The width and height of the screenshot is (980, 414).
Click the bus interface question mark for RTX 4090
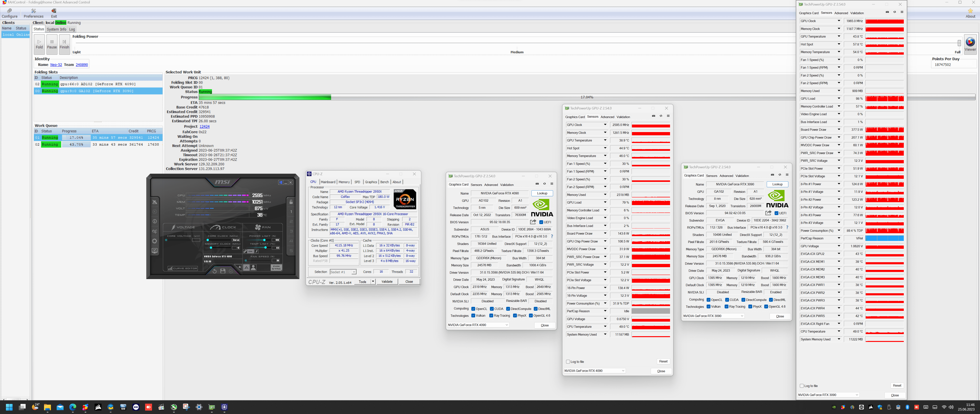pos(552,237)
